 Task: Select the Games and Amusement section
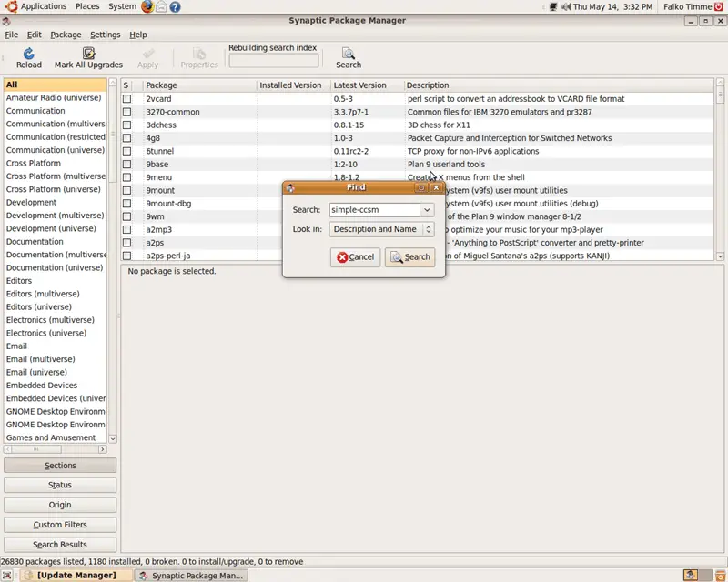point(56,437)
